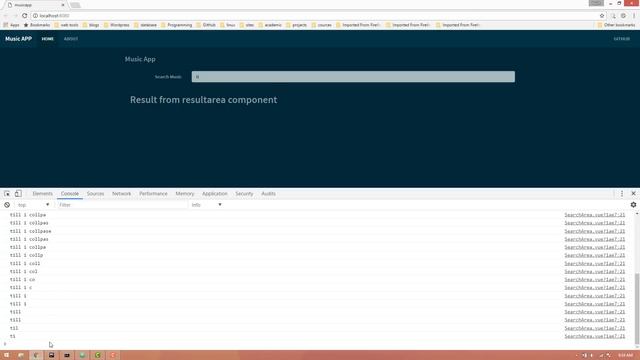Open the Apps shortcut in bookmarks bar
This screenshot has height=360, width=640.
pos(11,25)
